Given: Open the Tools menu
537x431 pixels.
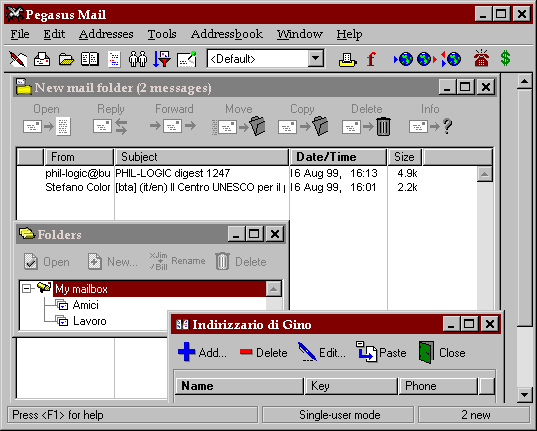Looking at the screenshot, I should pyautogui.click(x=162, y=34).
